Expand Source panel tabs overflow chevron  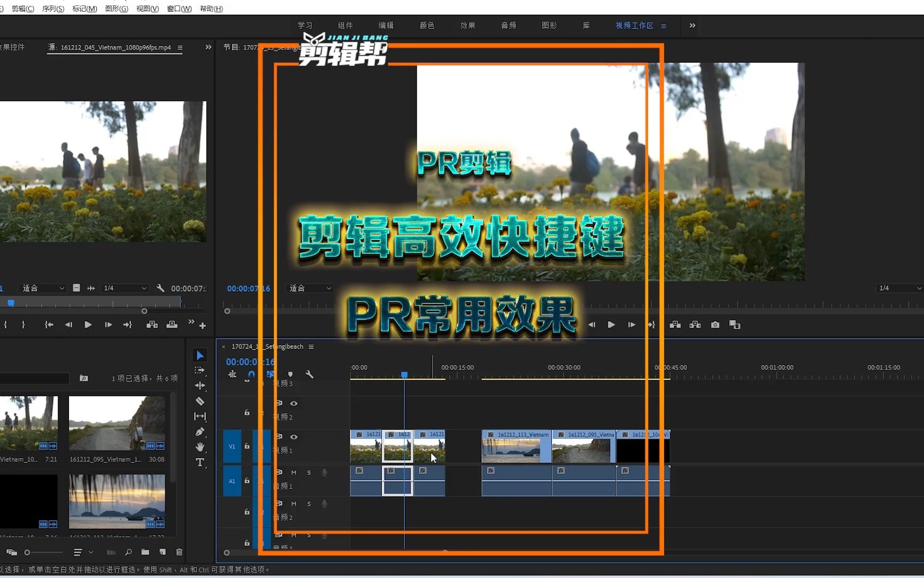208,47
